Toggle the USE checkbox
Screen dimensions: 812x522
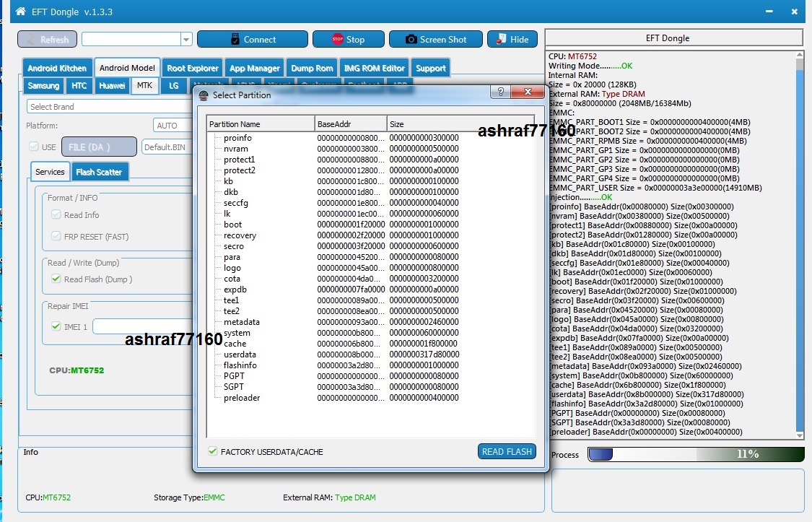click(34, 147)
